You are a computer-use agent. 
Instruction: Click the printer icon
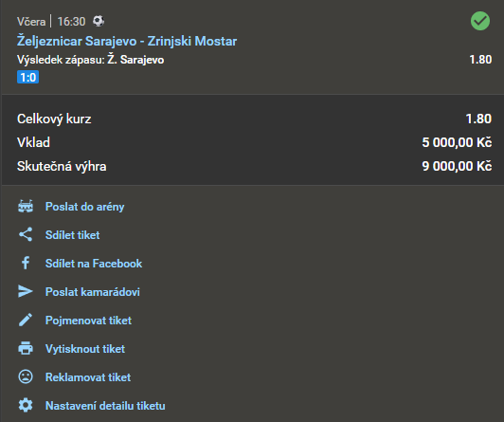[x=26, y=348]
